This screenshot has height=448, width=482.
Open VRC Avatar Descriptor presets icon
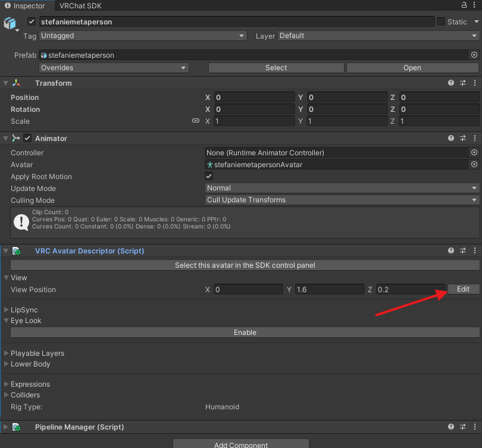coord(463,250)
